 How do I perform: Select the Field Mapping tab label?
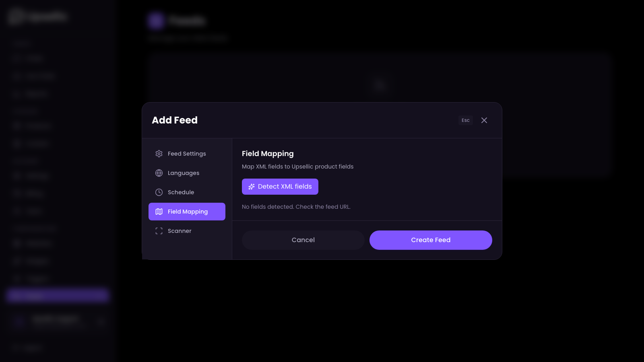coord(188,212)
